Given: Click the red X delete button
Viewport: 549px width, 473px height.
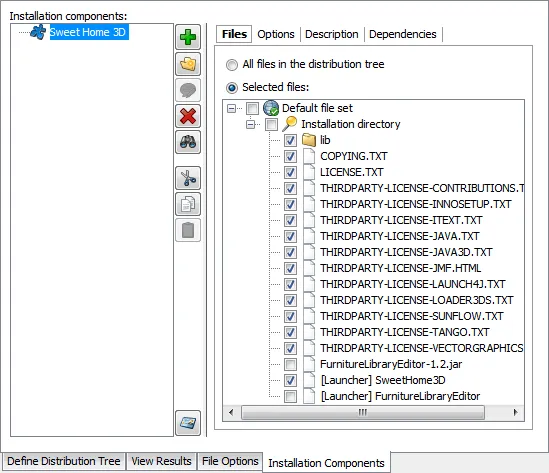Looking at the screenshot, I should [188, 116].
